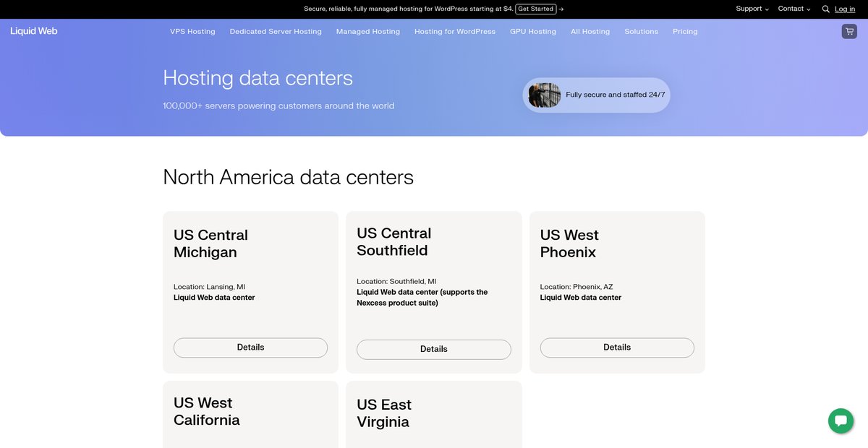Viewport: 868px width, 448px height.
Task: Click the Log in link
Action: [x=845, y=9]
